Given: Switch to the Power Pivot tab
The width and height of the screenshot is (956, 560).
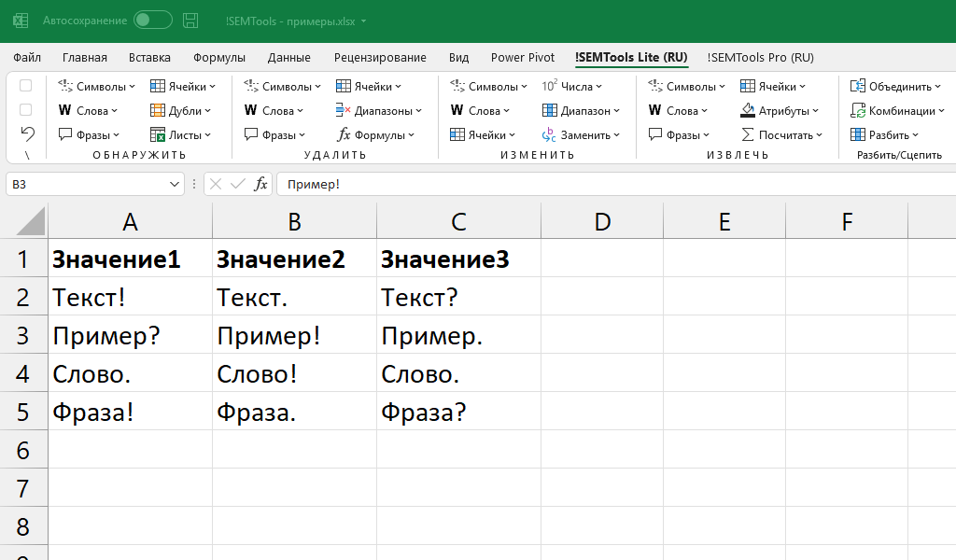Looking at the screenshot, I should (x=523, y=57).
